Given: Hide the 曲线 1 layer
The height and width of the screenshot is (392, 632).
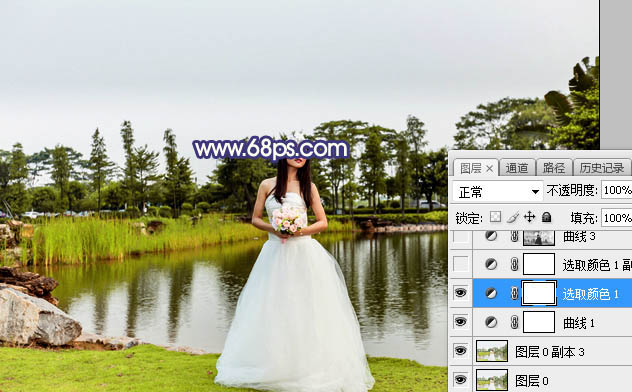Looking at the screenshot, I should [x=460, y=322].
